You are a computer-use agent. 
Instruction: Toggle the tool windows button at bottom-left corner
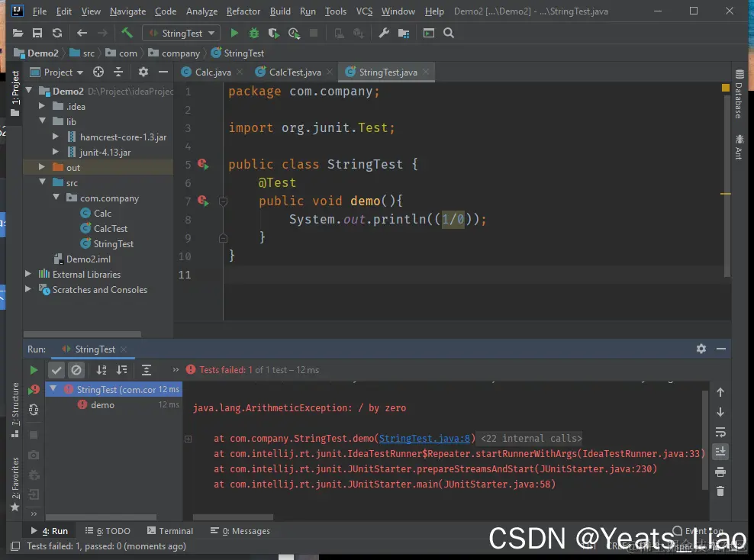[15, 546]
